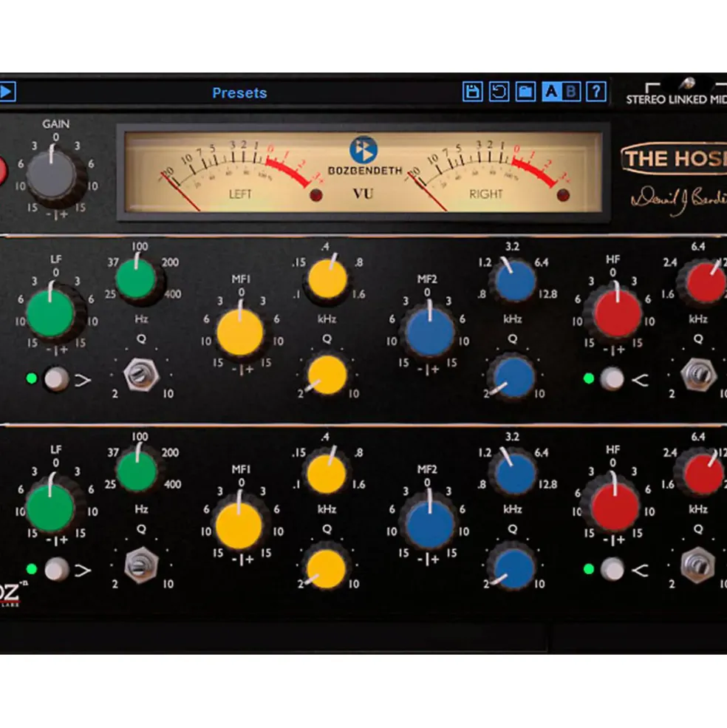Click the bottom channel yellow MF1 Q knob
The height and width of the screenshot is (728, 727).
(x=327, y=569)
